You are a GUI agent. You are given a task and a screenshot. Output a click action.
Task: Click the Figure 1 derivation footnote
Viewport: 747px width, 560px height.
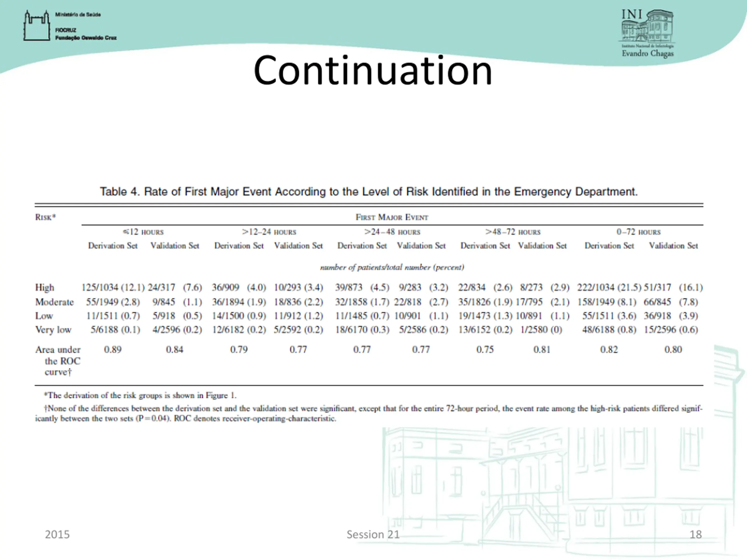click(x=140, y=395)
